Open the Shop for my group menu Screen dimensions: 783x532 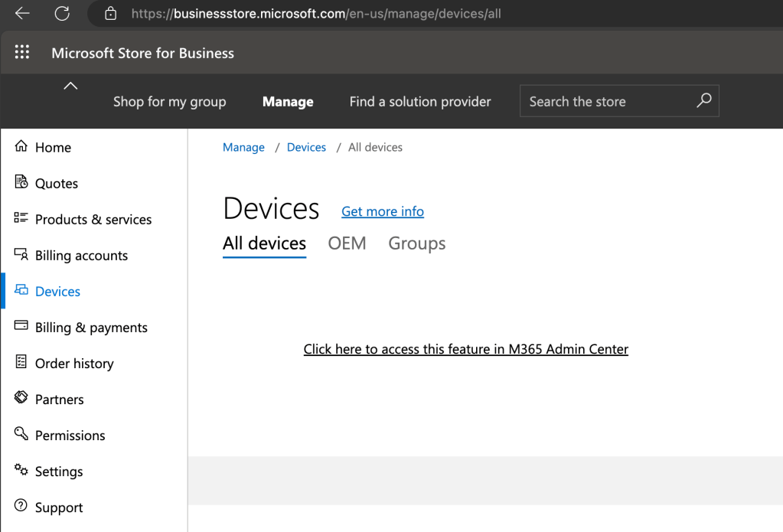coord(169,102)
